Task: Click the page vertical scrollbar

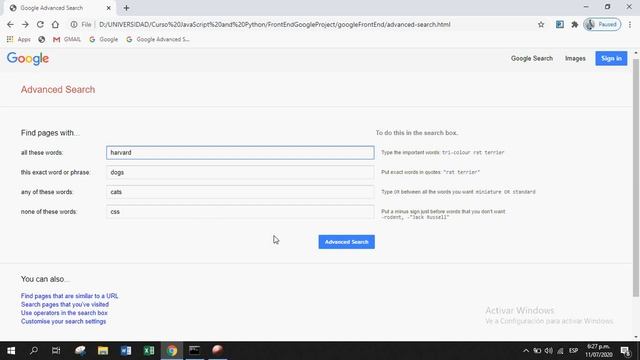Action: (636, 178)
